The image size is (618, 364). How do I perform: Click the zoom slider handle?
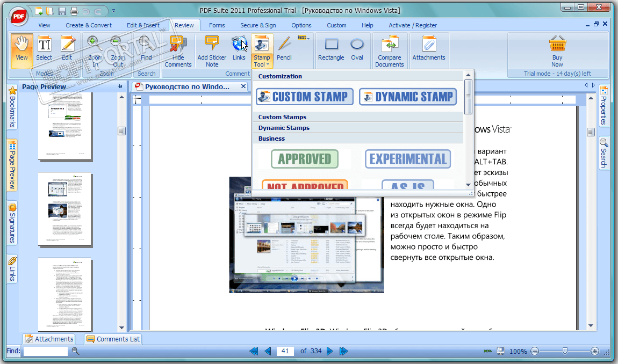point(565,351)
